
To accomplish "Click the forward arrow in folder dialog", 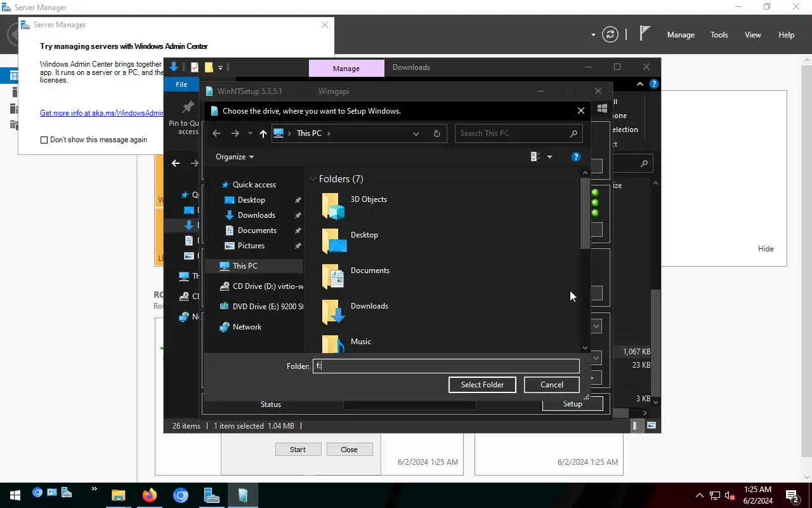I will coord(235,133).
